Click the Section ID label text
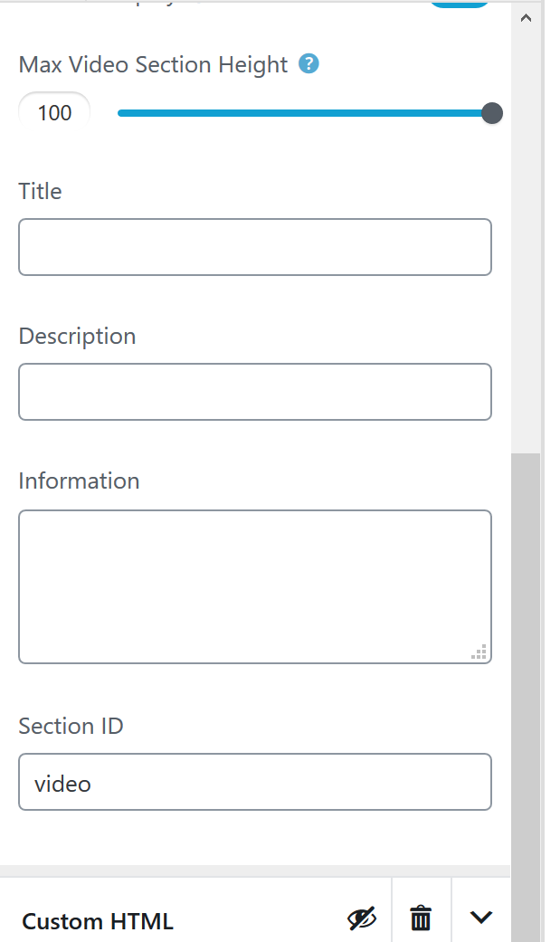560x942 pixels. pyautogui.click(x=71, y=726)
